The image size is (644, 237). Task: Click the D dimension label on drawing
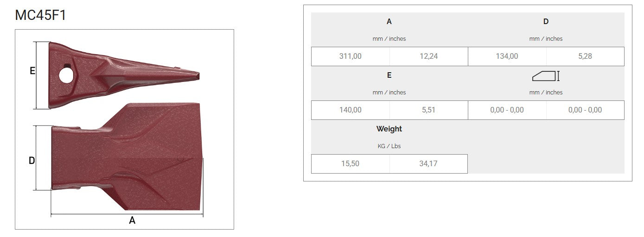coord(32,161)
